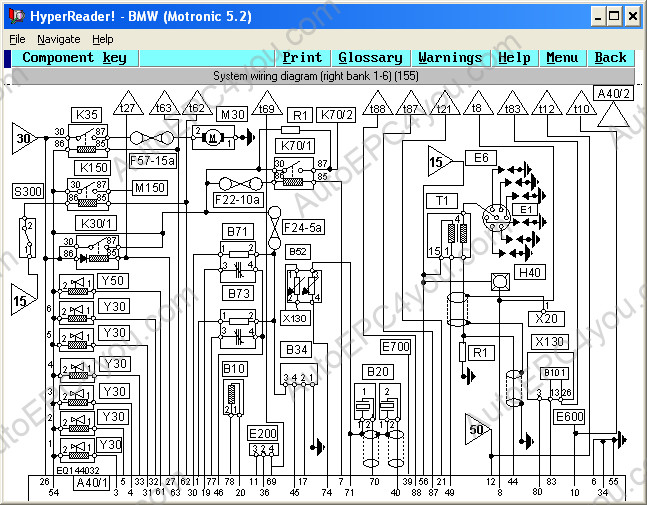Click the terminal 30 triangle symbol
This screenshot has width=647, height=505.
(x=24, y=139)
